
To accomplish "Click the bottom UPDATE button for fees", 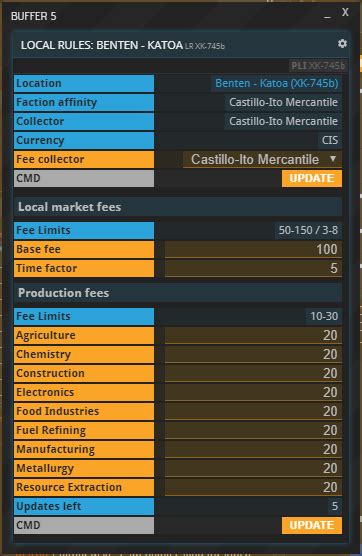I will coord(312,525).
